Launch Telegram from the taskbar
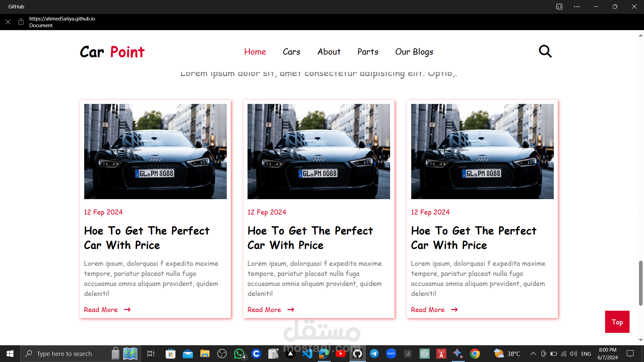644x362 pixels. coord(374,354)
